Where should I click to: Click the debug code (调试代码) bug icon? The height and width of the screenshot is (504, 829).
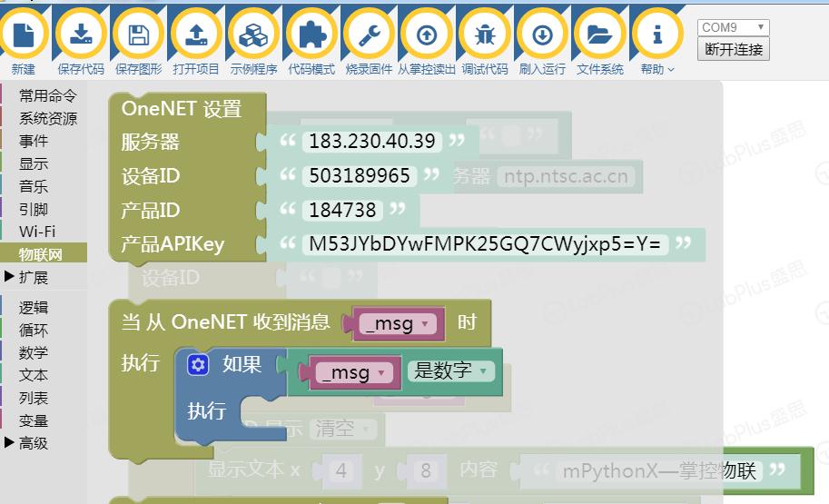tap(484, 35)
